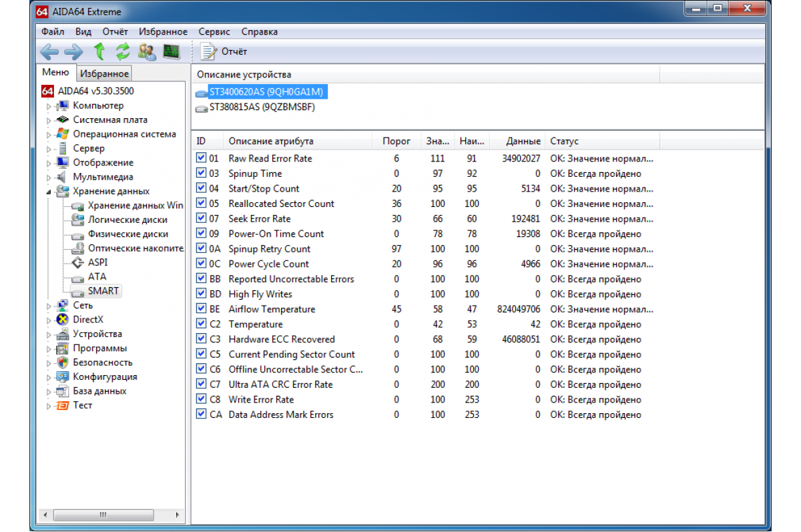Toggle the Seek Error Rate checkbox

coord(201,218)
